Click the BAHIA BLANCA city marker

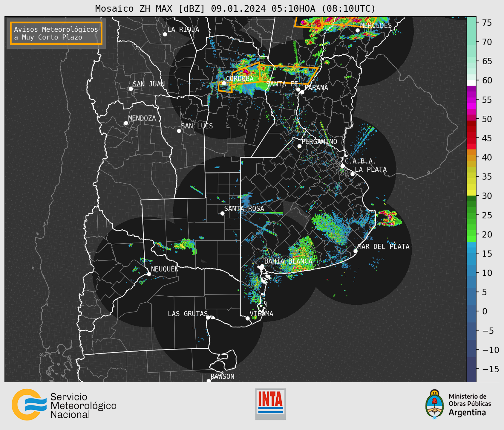[262, 266]
